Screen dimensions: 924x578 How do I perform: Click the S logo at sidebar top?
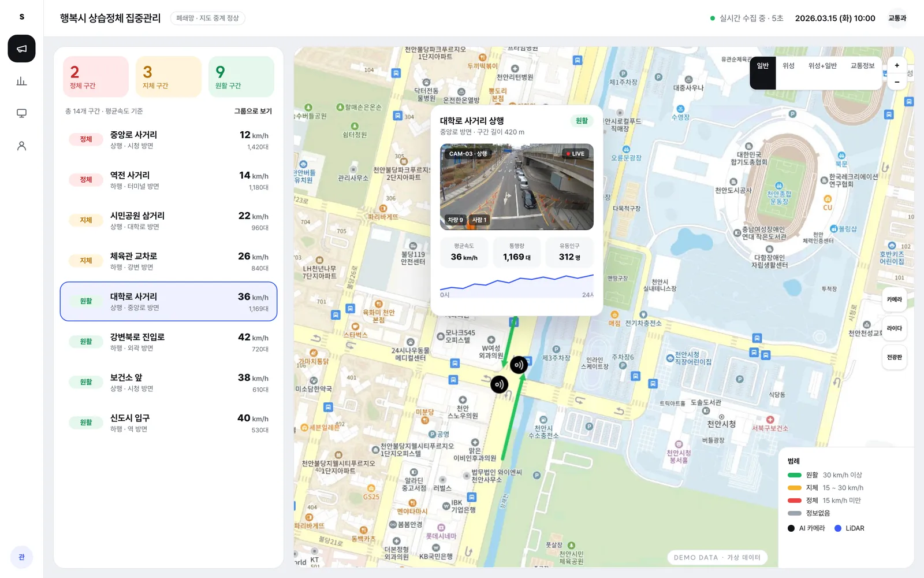coord(21,17)
